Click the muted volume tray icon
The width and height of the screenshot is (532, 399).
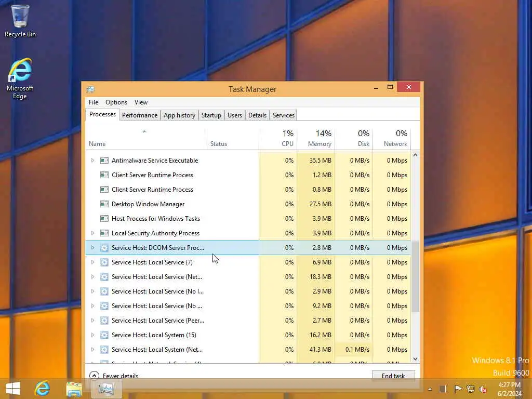(x=483, y=389)
